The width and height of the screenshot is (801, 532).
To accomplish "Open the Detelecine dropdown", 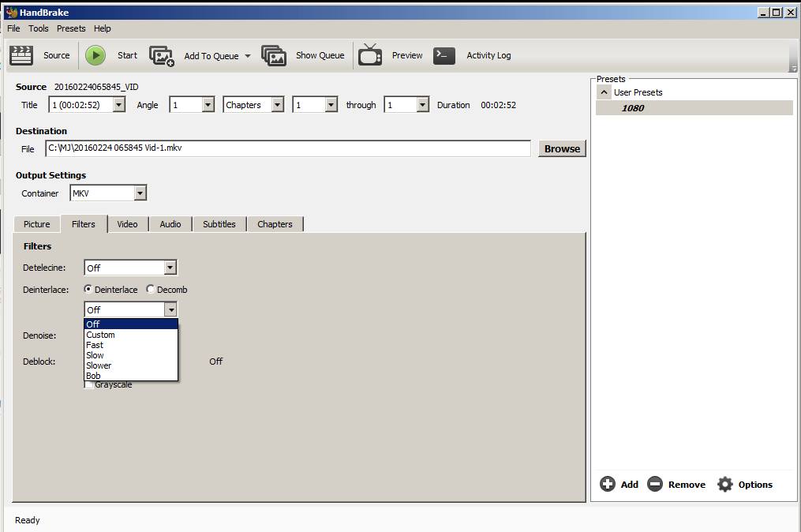I will click(x=170, y=268).
